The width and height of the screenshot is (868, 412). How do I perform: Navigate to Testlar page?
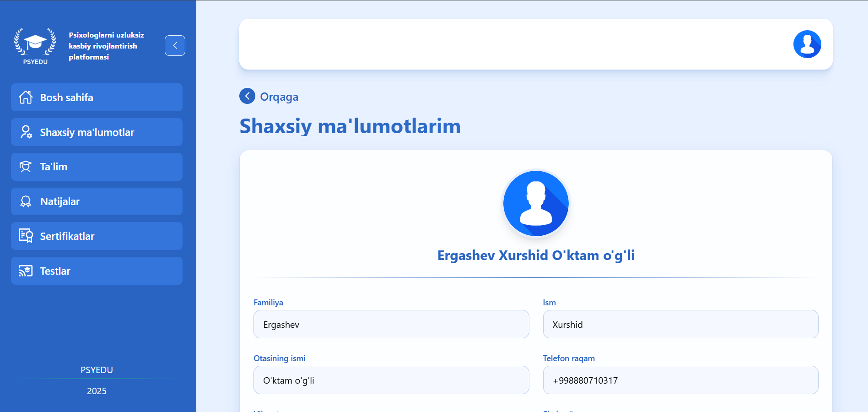97,271
